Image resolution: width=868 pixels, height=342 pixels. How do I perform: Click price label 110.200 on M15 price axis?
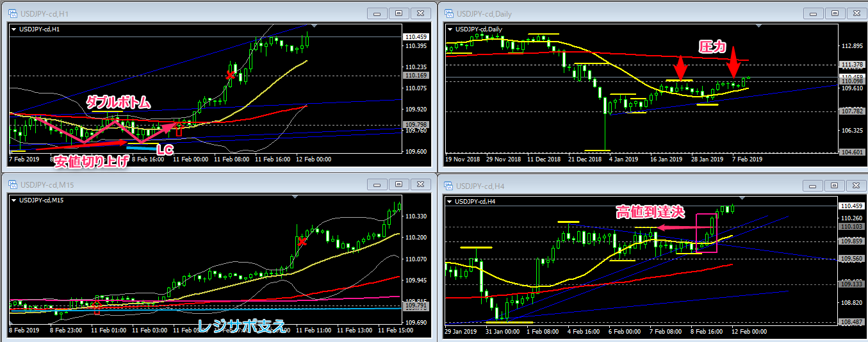(x=416, y=238)
